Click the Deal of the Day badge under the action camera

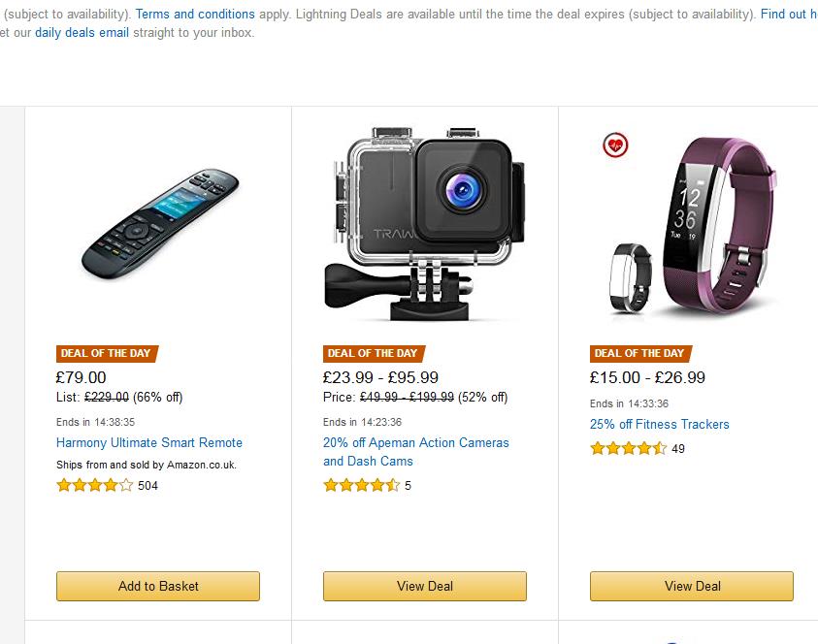coord(374,354)
